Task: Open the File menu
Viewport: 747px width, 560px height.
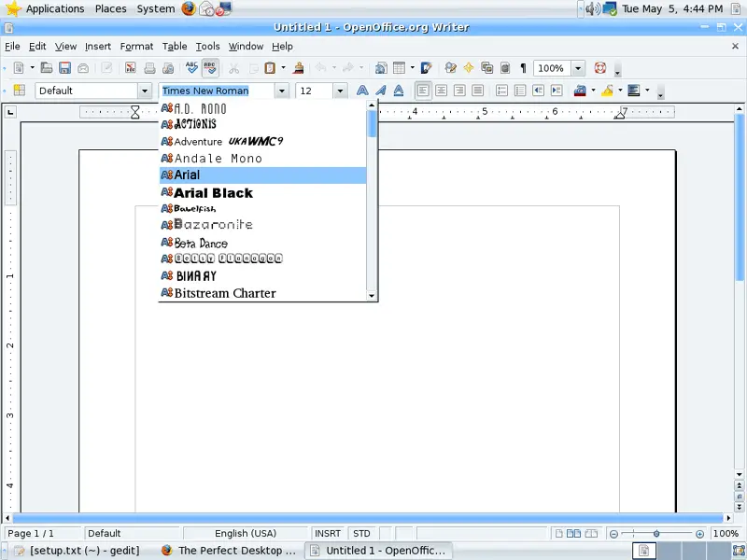Action: pyautogui.click(x=12, y=46)
